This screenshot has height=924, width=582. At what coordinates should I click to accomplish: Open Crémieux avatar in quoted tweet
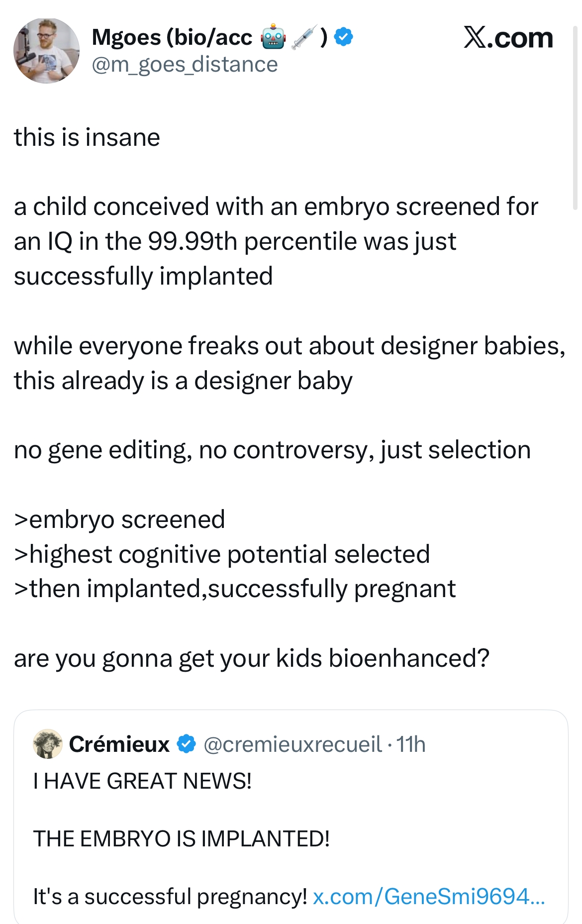48,744
